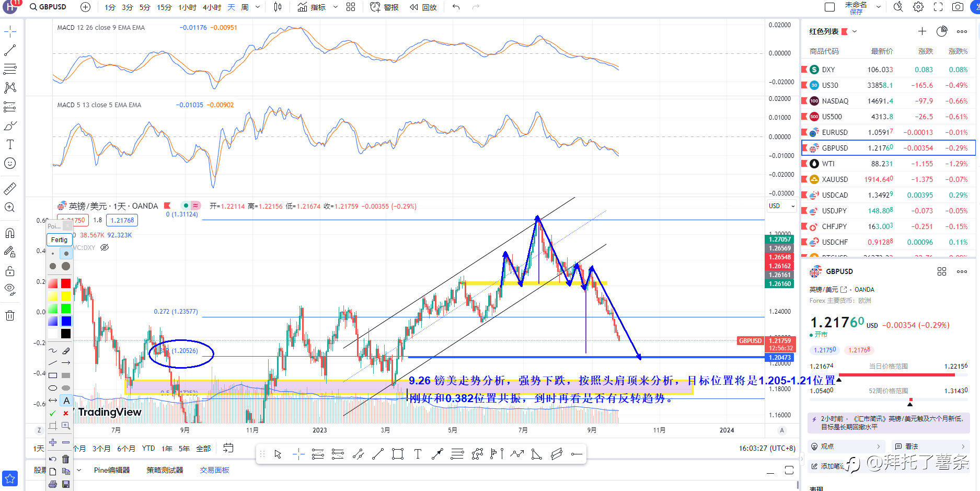Viewport: 980px width, 491px height.
Task: Expand the stock screener dropdown arrow
Action: (79, 470)
